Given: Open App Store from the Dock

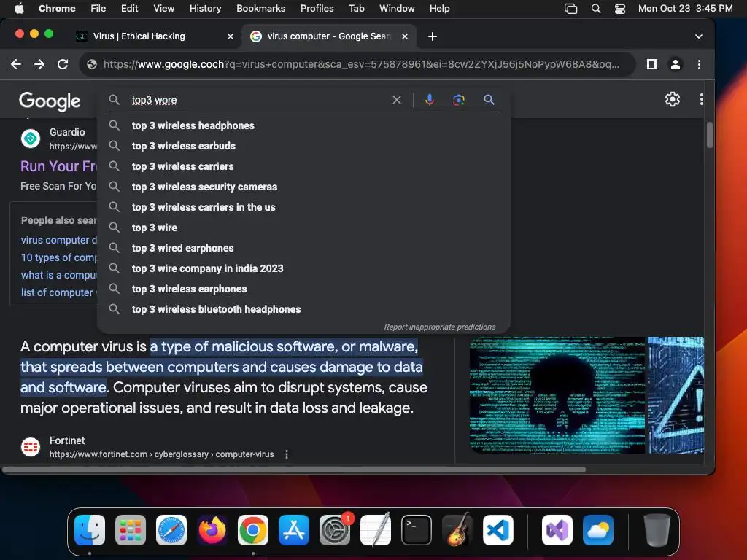Looking at the screenshot, I should (x=293, y=530).
